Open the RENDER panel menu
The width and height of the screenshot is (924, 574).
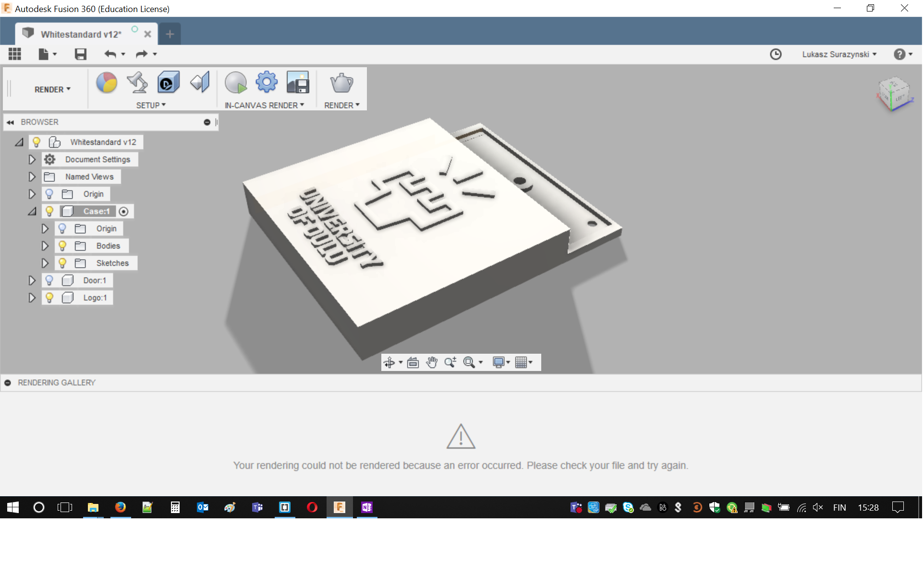coord(341,105)
